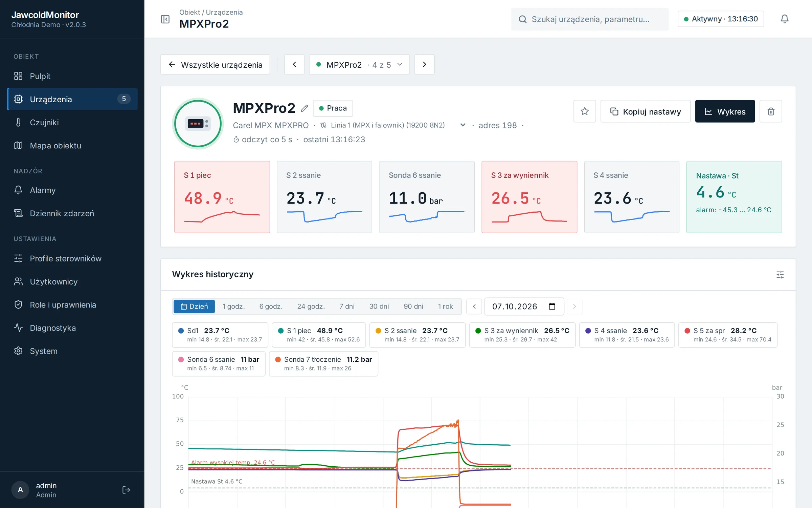The width and height of the screenshot is (812, 508).
Task: Select the 7 dni range tab
Action: coord(347,306)
